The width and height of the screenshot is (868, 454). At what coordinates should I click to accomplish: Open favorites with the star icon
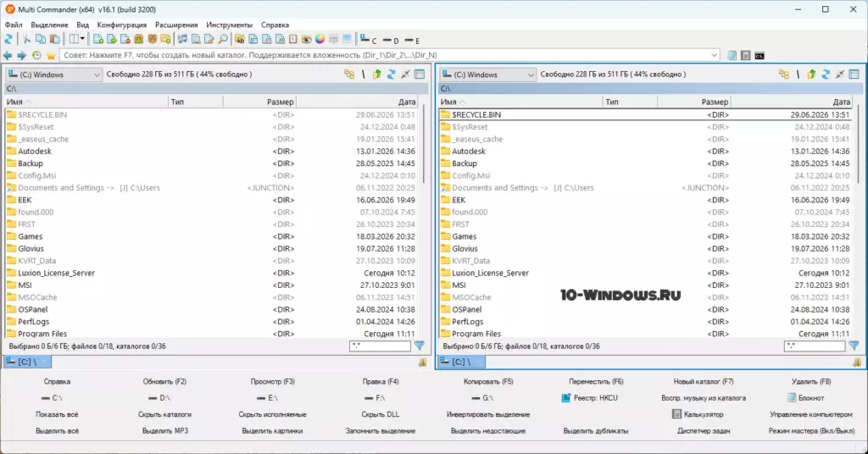51,55
